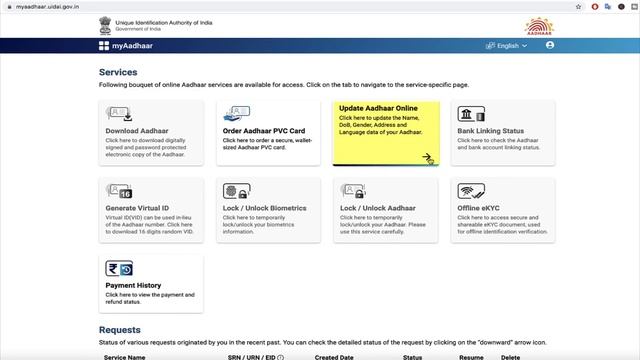Click the Lock / Unlock Biometrics fingerprint icon
Image resolution: width=640 pixels, height=360 pixels.
coord(237,191)
